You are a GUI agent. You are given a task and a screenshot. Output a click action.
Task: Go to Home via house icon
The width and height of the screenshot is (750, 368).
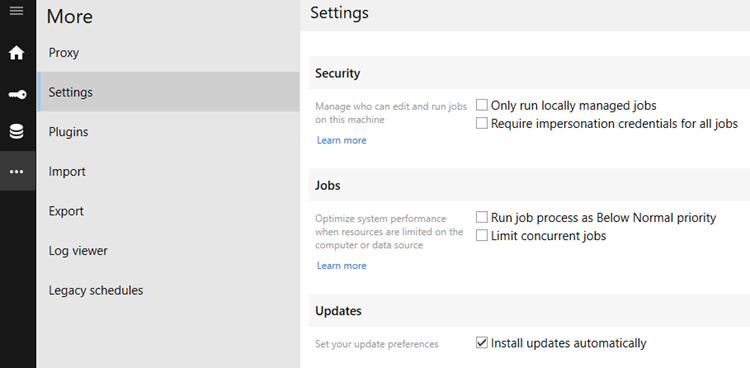[17, 53]
